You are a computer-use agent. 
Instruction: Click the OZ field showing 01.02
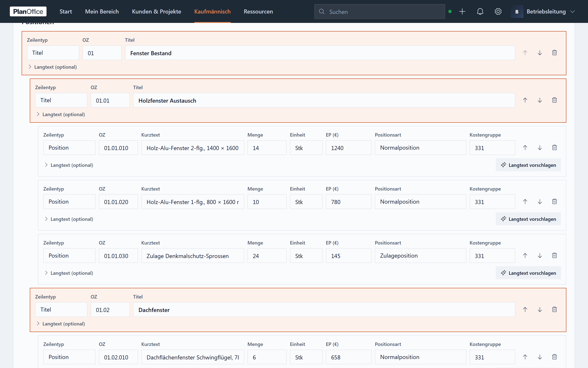(110, 310)
